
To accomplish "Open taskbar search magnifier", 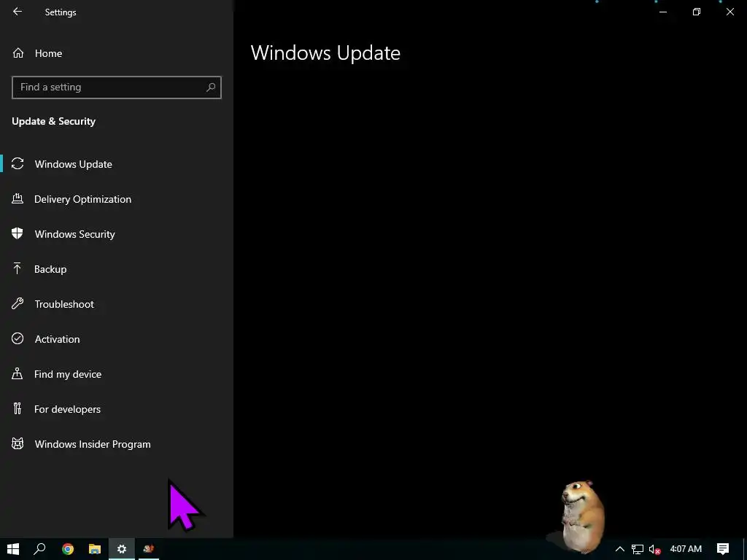I will (39, 549).
